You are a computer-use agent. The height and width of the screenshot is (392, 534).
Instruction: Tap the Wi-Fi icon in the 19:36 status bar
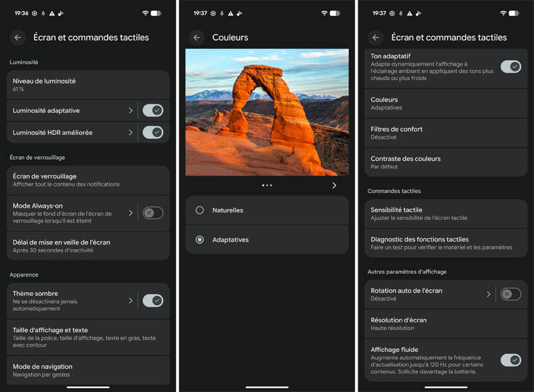point(146,13)
